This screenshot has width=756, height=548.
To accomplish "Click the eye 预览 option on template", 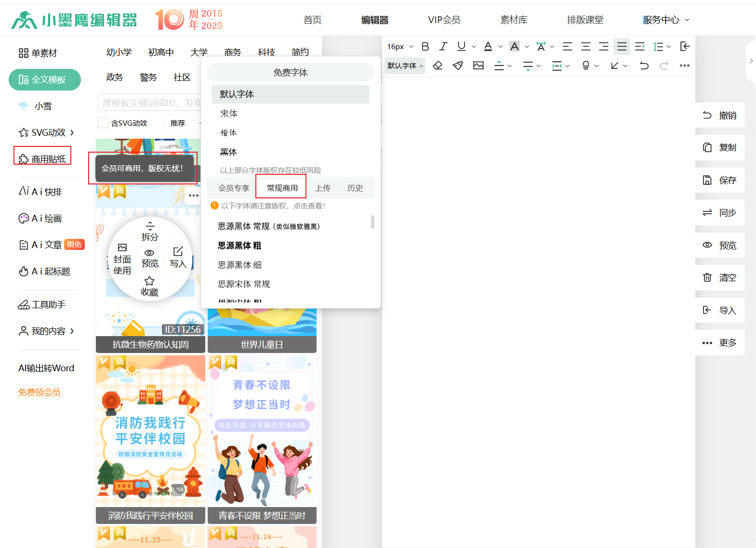I will [149, 258].
